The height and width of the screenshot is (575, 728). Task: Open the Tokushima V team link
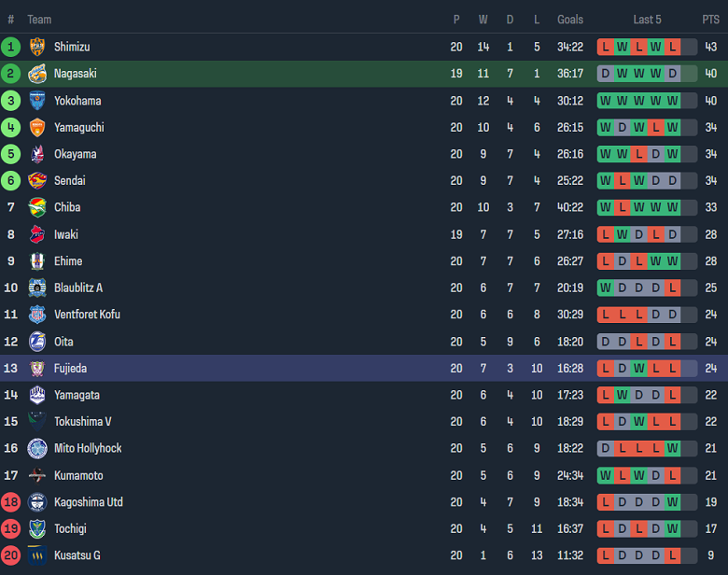[x=83, y=422]
